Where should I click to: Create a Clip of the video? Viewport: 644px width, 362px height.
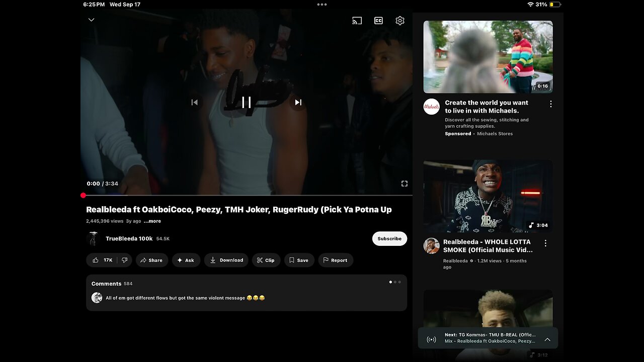(x=266, y=260)
